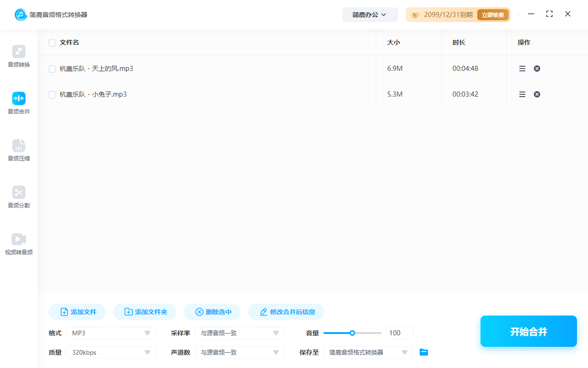Select the checkbox beside 杭盖乐队 - 小兔子.mp3

(52, 94)
